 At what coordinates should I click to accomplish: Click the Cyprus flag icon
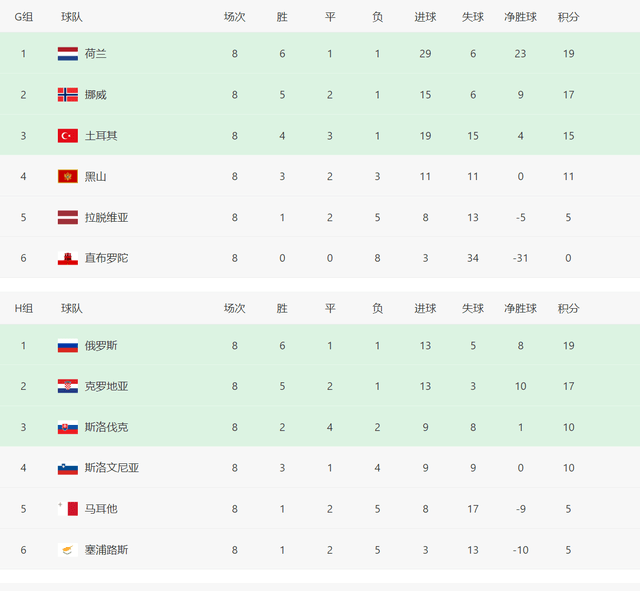pyautogui.click(x=68, y=550)
